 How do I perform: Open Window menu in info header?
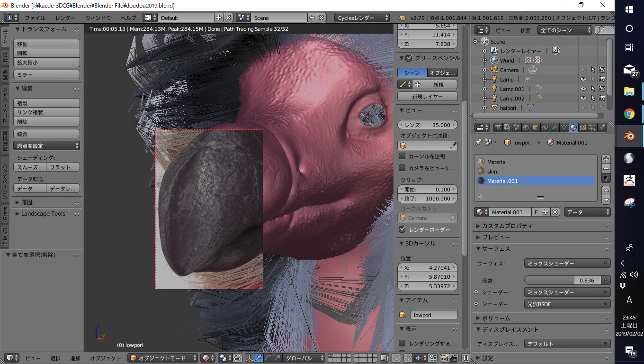[x=98, y=18]
